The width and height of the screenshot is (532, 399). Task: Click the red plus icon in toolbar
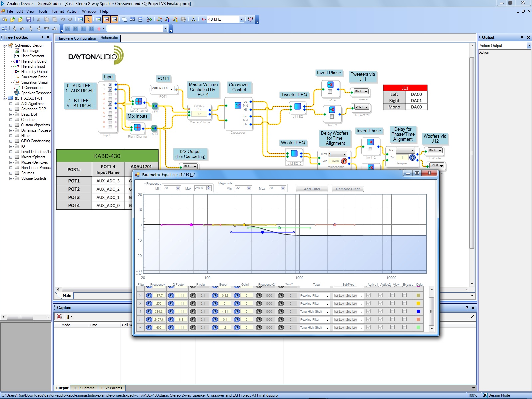99,29
